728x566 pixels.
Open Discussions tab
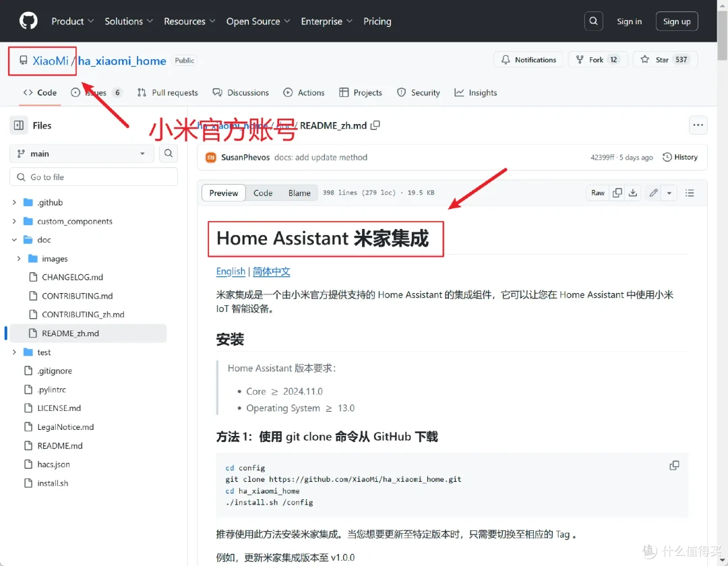[x=241, y=92]
